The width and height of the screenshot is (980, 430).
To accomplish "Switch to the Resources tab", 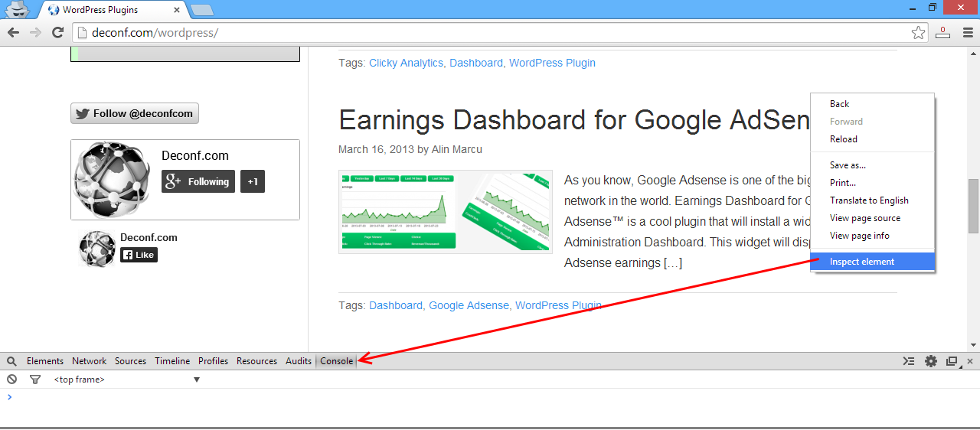I will pos(256,361).
